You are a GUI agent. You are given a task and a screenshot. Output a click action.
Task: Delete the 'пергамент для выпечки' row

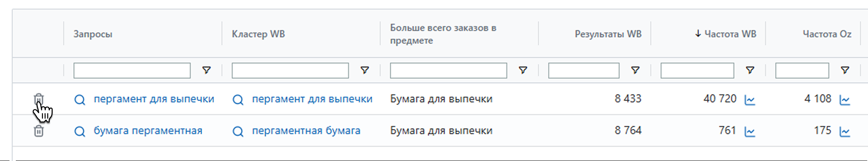click(x=38, y=99)
